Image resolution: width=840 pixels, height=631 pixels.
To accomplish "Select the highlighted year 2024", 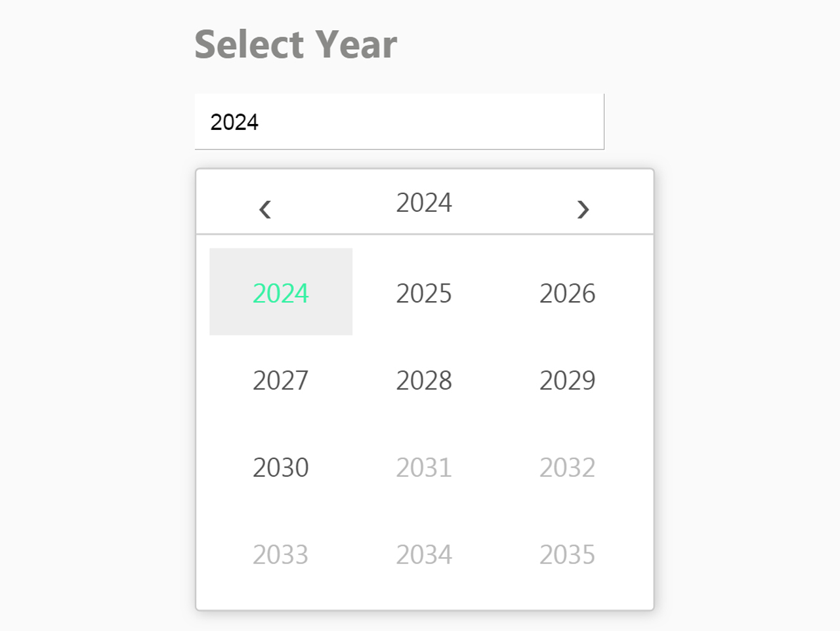I will [281, 292].
